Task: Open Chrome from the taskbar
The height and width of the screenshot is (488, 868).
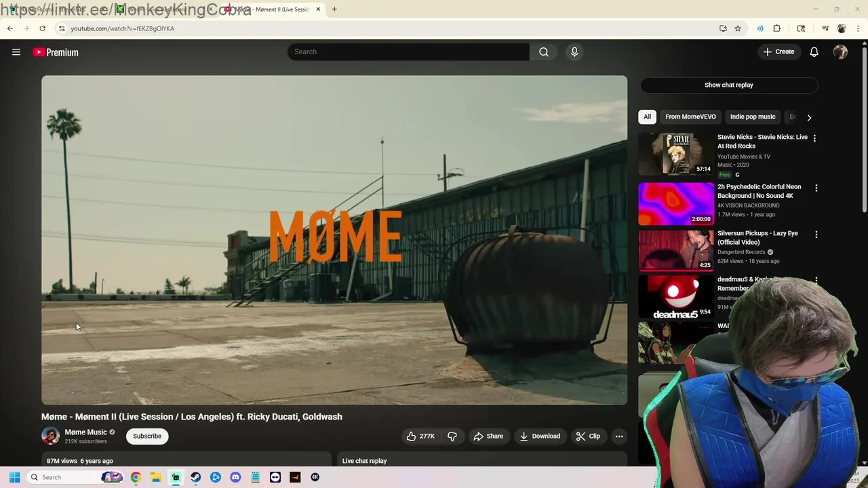Action: pos(136,477)
